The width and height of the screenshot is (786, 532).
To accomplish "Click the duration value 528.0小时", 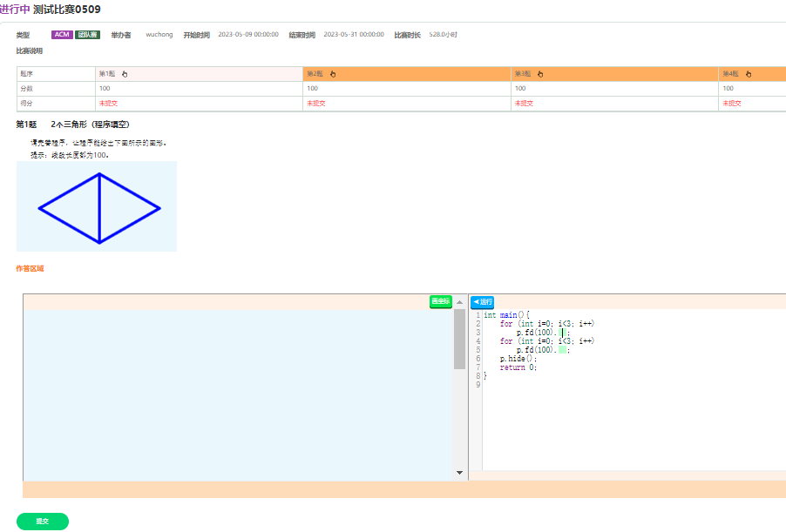I will click(444, 35).
